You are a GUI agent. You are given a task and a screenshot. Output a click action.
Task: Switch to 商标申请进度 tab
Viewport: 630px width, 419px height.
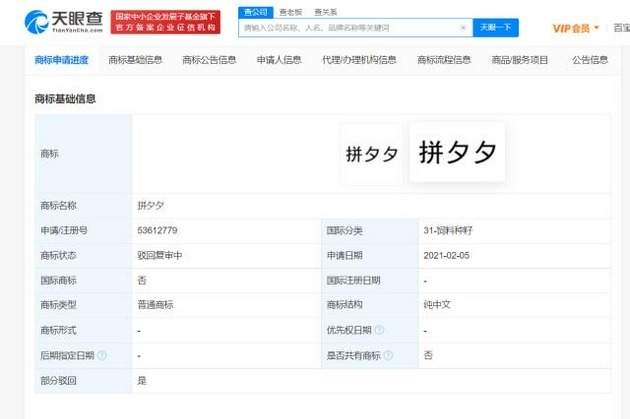(x=61, y=60)
